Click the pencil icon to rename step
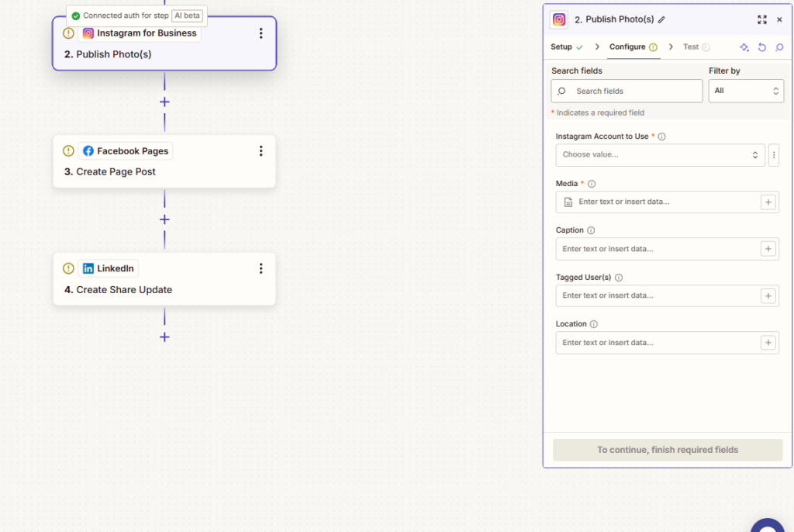The height and width of the screenshot is (532, 794). click(661, 19)
